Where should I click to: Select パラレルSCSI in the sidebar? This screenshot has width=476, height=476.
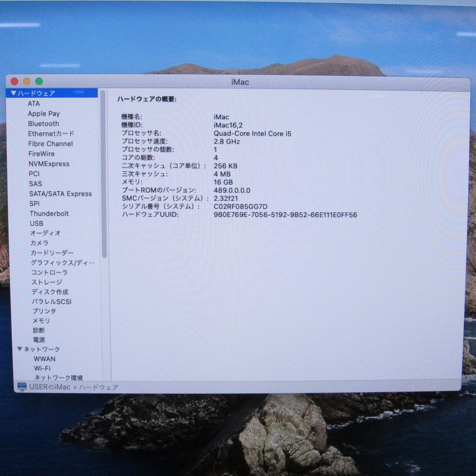tap(52, 302)
